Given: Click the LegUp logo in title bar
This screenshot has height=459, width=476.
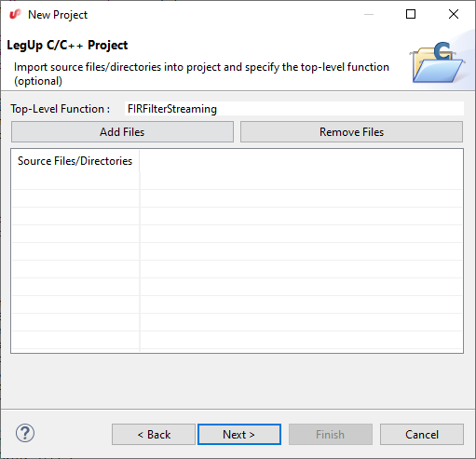Looking at the screenshot, I should coord(15,14).
